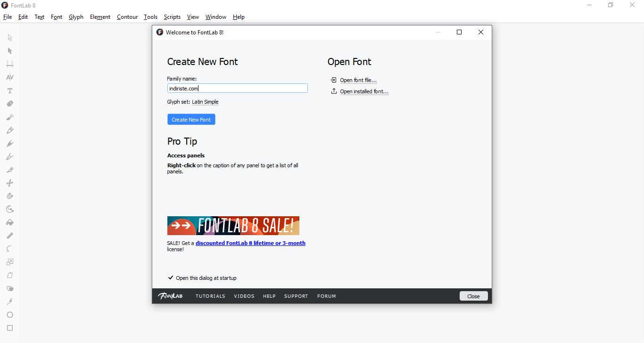
Task: Open the Element menu
Action: 100,17
